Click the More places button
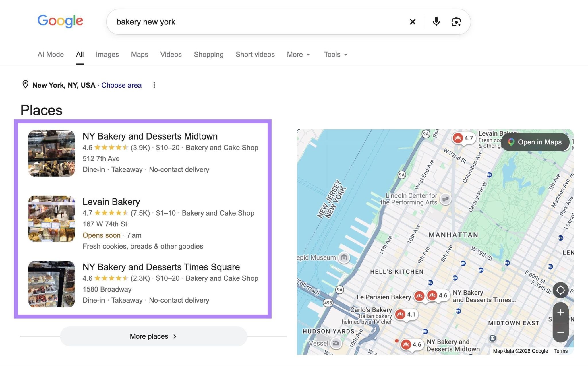 click(x=153, y=336)
